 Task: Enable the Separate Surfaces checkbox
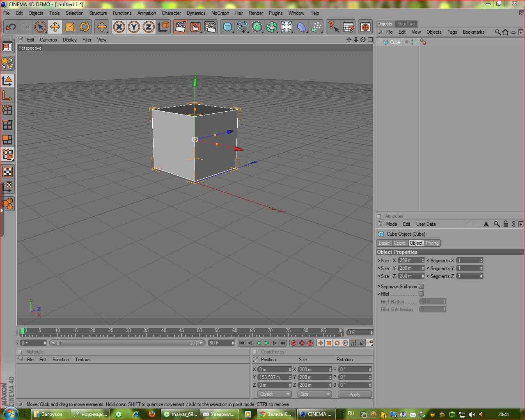tap(421, 287)
